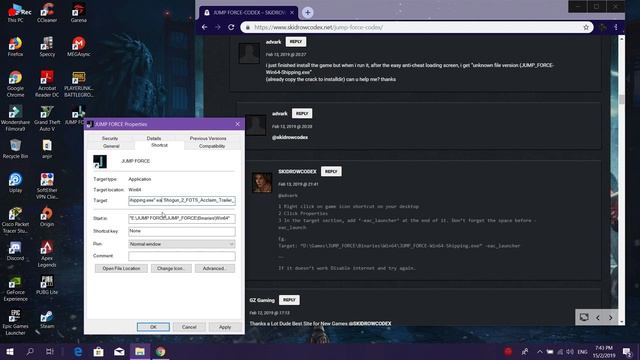This screenshot has width=640, height=360.
Task: Click Cancel in JUMP FORCE Properties
Action: 189,327
